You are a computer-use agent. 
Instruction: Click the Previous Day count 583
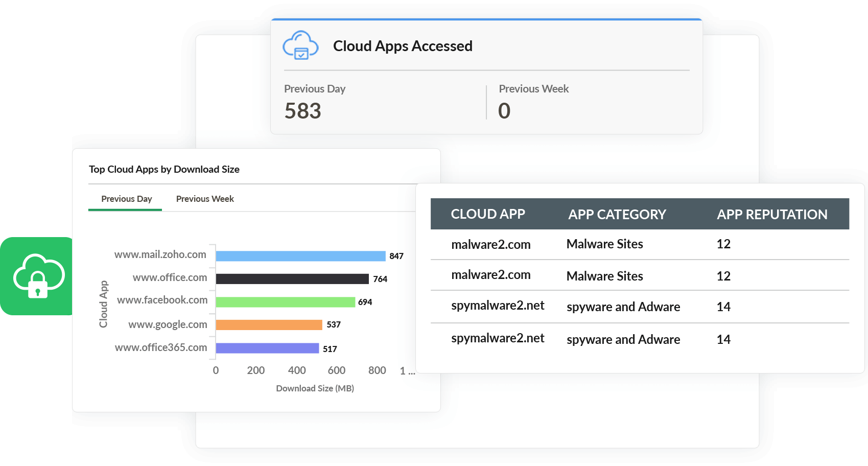302,110
